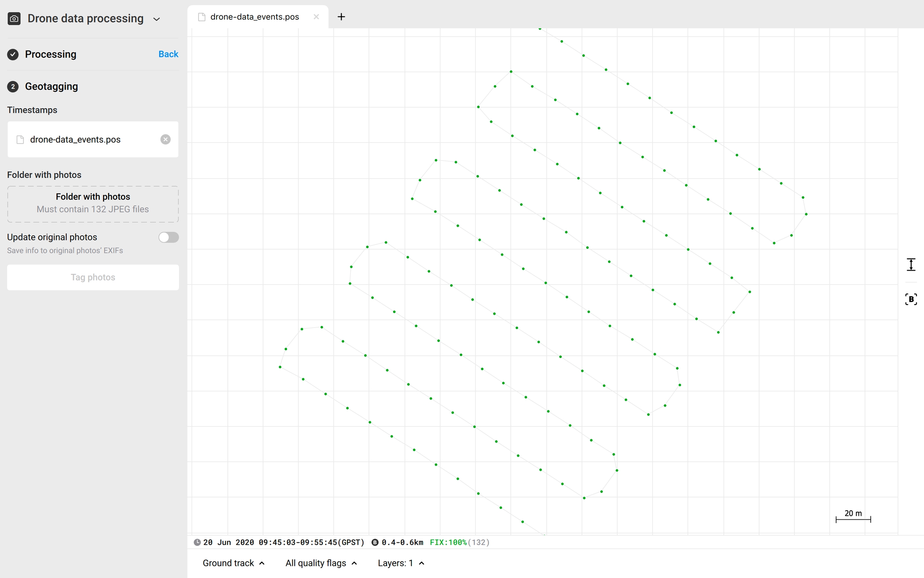Viewport: 924px width, 578px height.
Task: Click the Geotagging step number icon
Action: (13, 86)
